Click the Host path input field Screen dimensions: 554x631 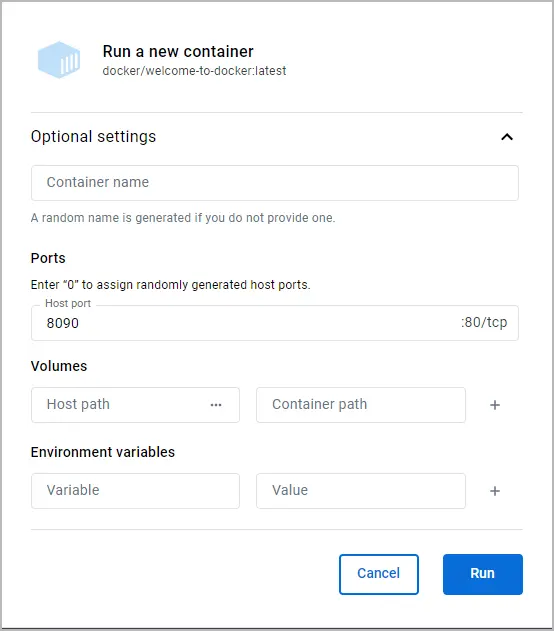click(x=136, y=405)
